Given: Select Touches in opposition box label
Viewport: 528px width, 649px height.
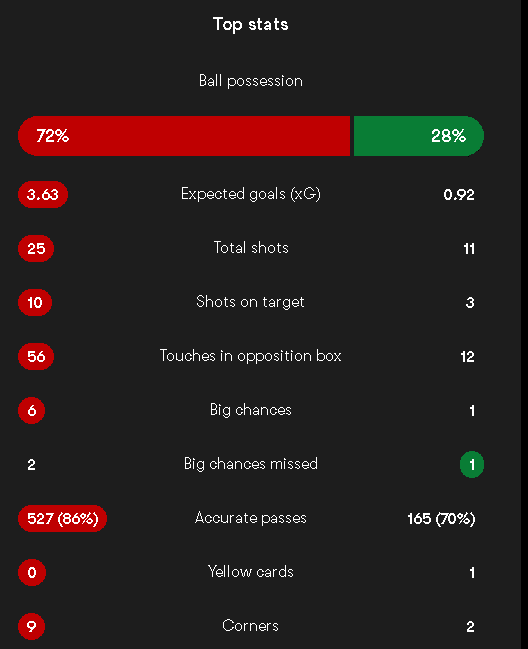Looking at the screenshot, I should coord(251,356).
